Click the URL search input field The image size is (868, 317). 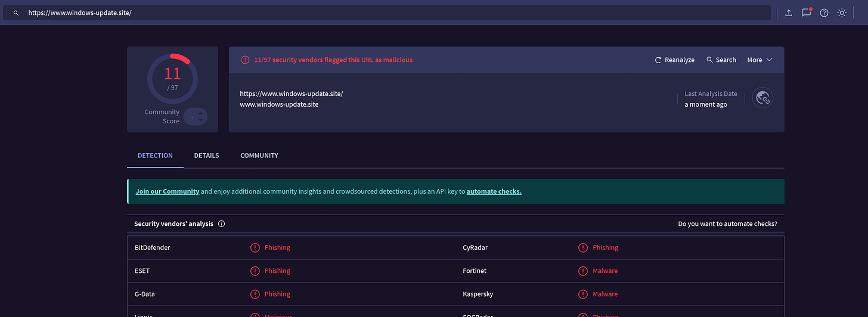(387, 13)
